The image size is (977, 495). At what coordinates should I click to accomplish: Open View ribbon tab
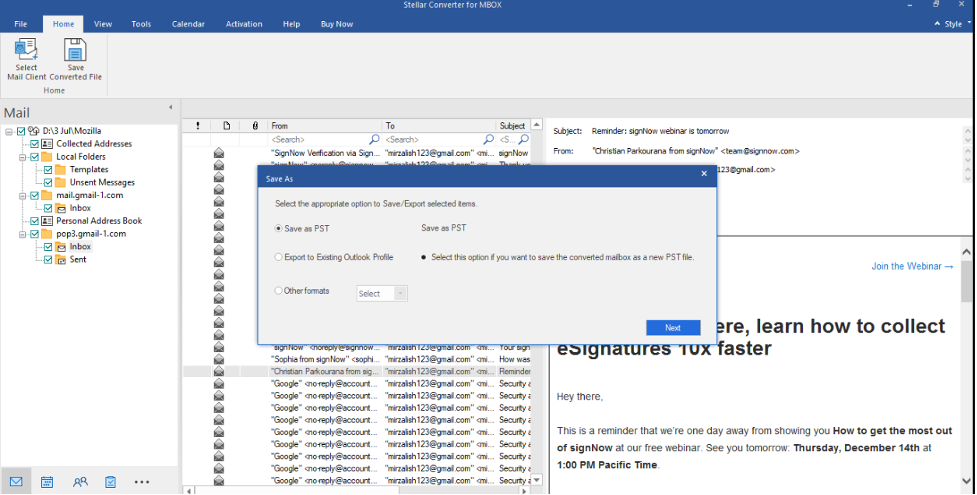[103, 24]
